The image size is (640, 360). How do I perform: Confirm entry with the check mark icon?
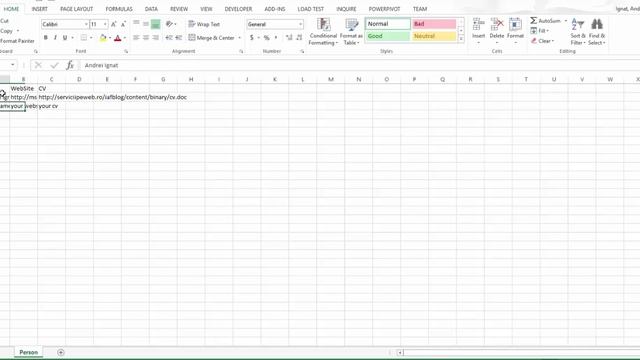(x=54, y=65)
